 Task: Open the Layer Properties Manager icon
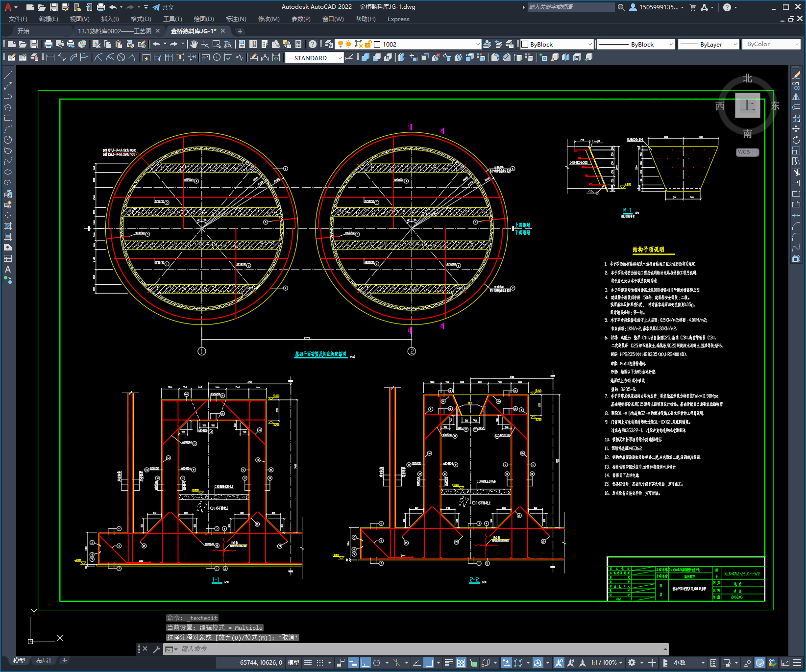tap(329, 44)
